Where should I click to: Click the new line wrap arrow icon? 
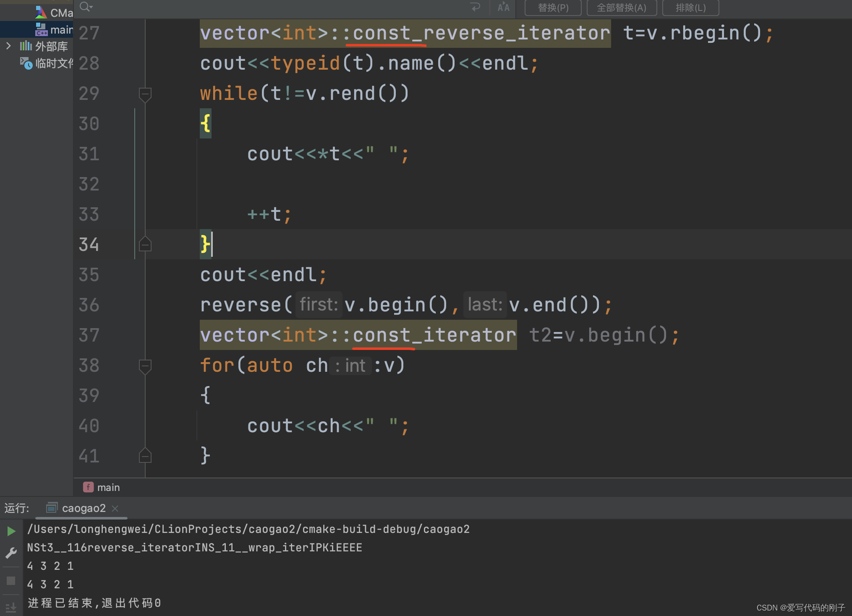(475, 7)
